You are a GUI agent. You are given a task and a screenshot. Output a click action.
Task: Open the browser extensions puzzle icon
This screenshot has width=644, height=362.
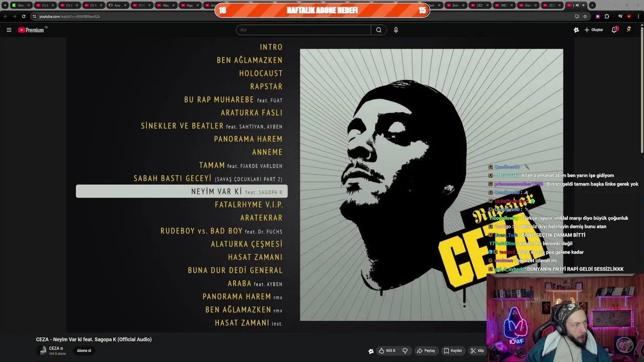pyautogui.click(x=607, y=16)
